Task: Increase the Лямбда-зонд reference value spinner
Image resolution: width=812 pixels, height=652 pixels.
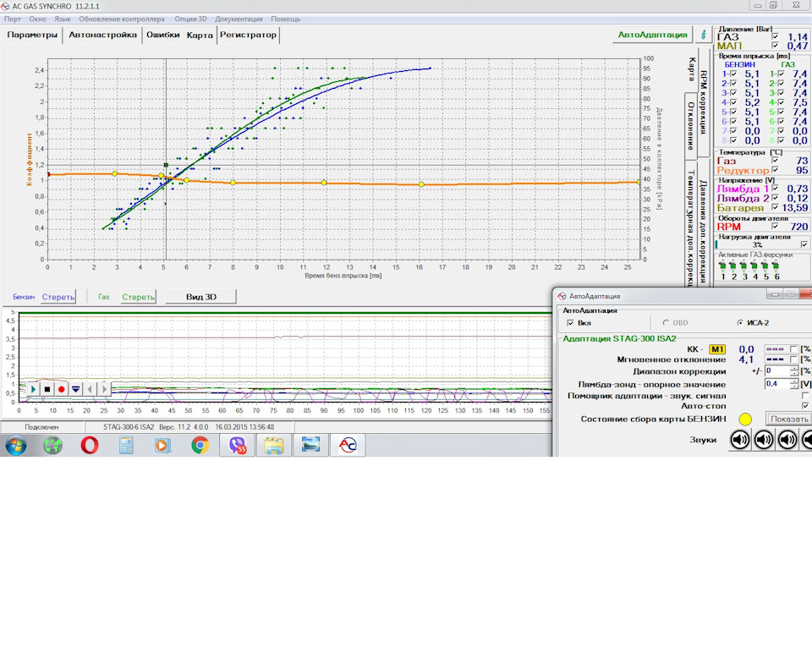Action: tap(793, 381)
